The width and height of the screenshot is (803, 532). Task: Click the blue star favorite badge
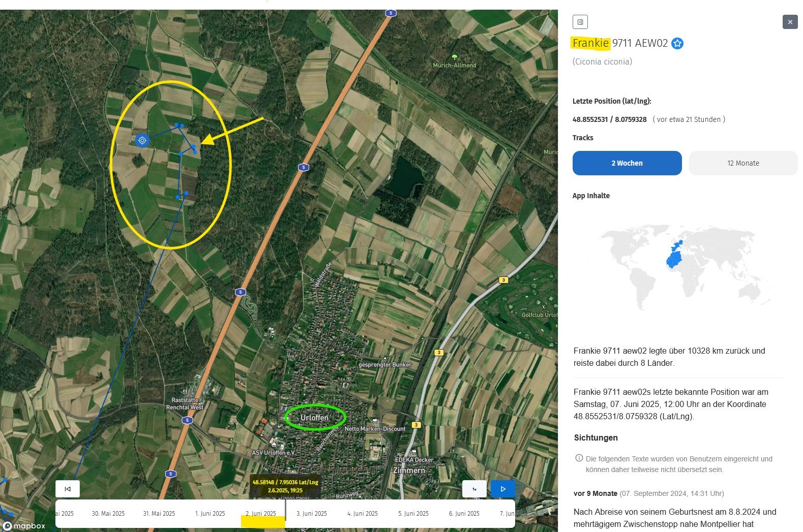tap(677, 44)
